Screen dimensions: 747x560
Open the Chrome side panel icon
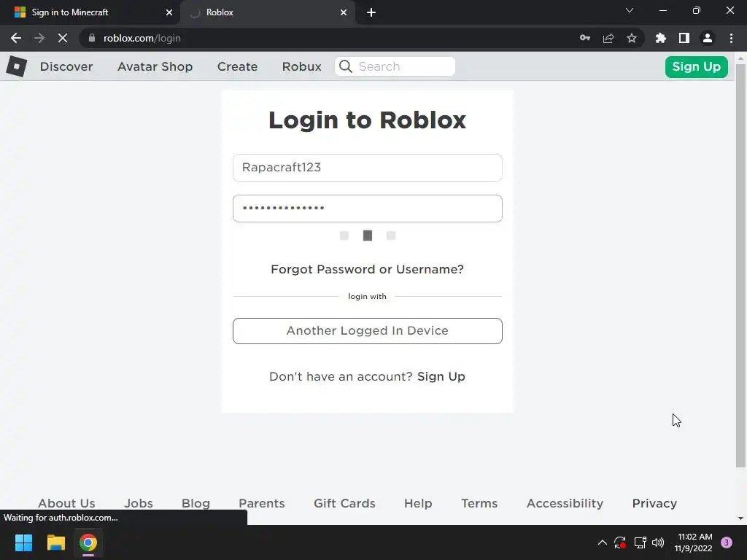click(684, 38)
